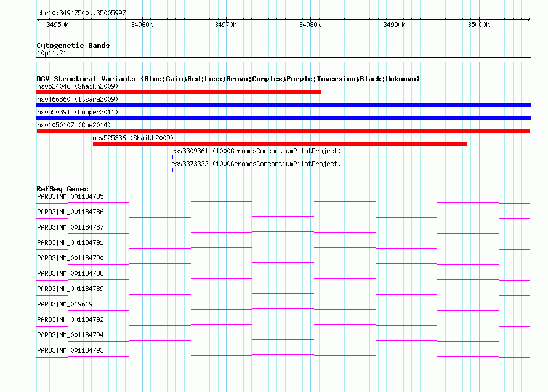This screenshot has width=548, height=392.
Task: Open the esv3309361 1000Genomes label
Action: click(256, 151)
